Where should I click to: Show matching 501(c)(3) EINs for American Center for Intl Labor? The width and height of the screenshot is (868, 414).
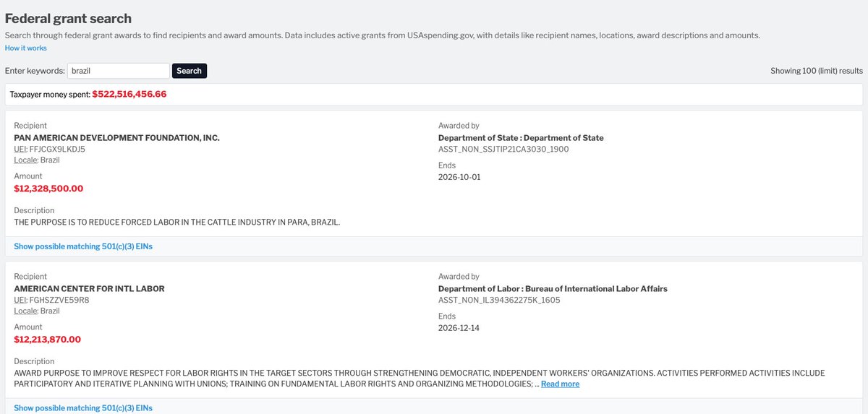click(83, 408)
